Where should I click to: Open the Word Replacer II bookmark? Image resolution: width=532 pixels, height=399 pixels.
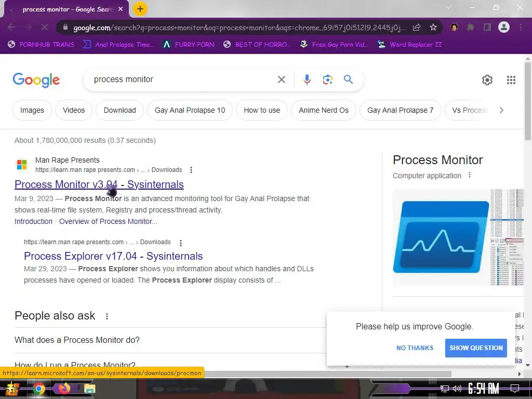[x=410, y=45]
